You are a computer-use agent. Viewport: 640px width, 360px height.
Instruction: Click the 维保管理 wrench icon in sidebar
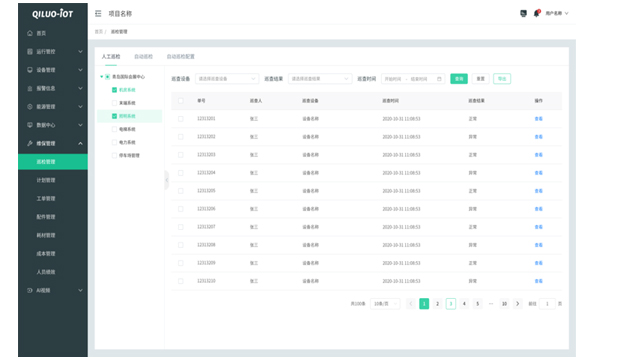(30, 143)
